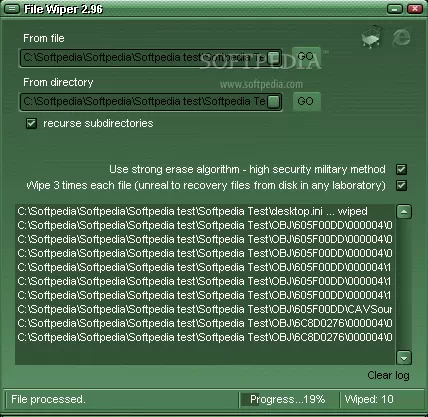The height and width of the screenshot is (417, 428).
Task: Click GO next to From directory
Action: [306, 101]
